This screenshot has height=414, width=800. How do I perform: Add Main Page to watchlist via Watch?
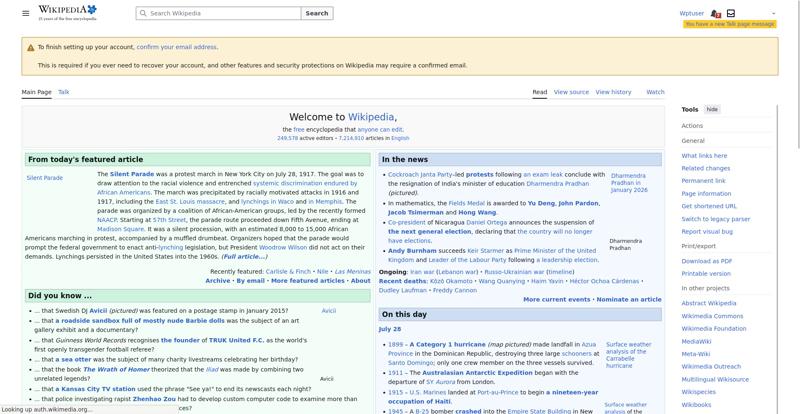point(655,92)
